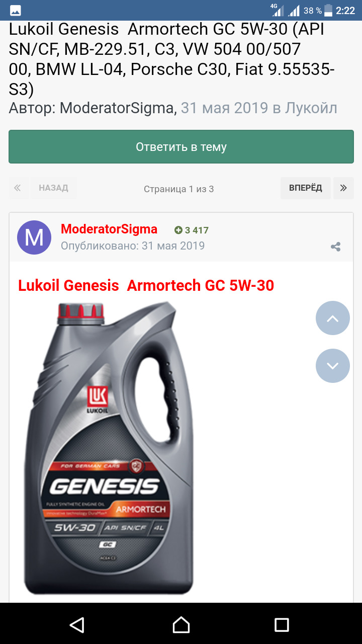The height and width of the screenshot is (644, 362).
Task: Open the "Страница 1 из 3" page selector
Action: 178,189
